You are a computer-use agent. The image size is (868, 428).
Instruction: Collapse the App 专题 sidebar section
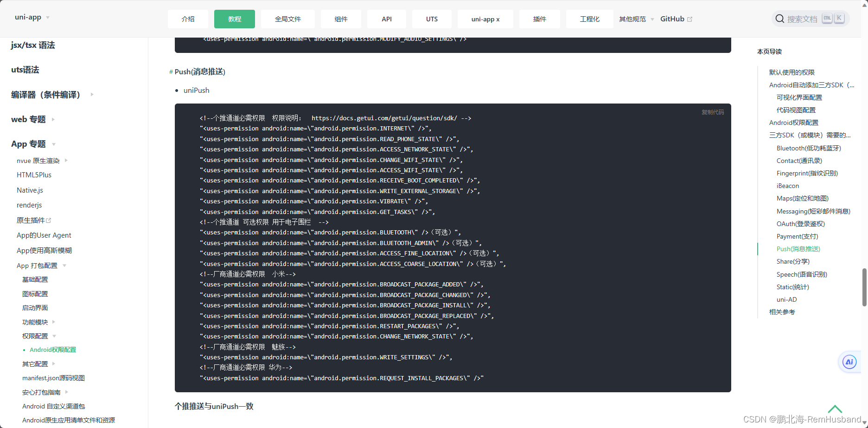[x=52, y=144]
